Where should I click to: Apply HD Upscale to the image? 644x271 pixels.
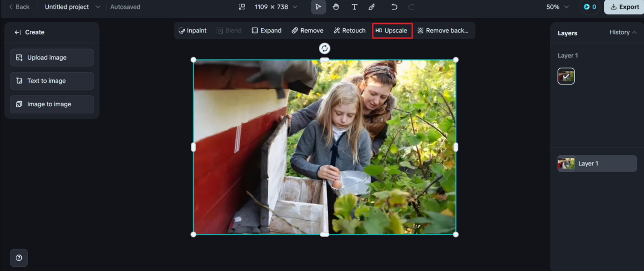(392, 30)
